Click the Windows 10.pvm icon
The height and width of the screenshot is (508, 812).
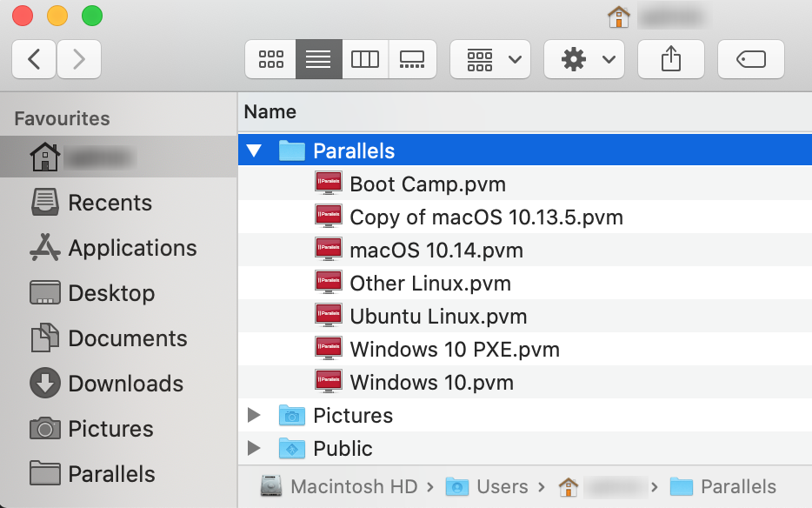coord(329,382)
